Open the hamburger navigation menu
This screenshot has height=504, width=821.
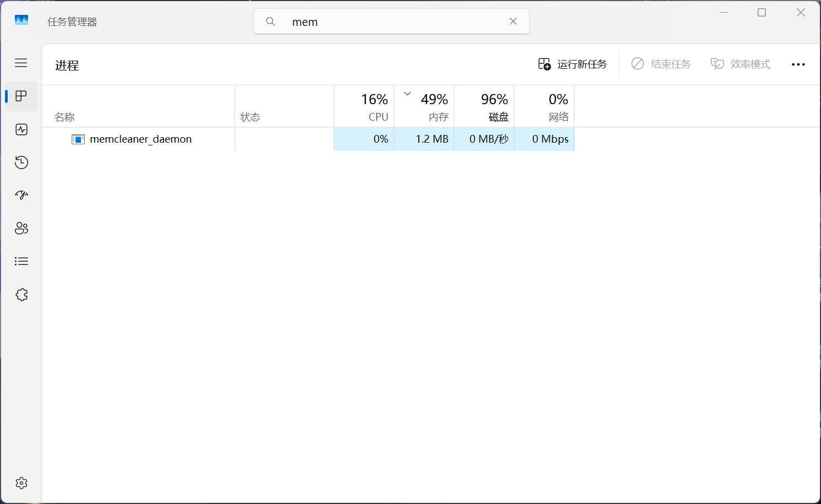pos(21,63)
